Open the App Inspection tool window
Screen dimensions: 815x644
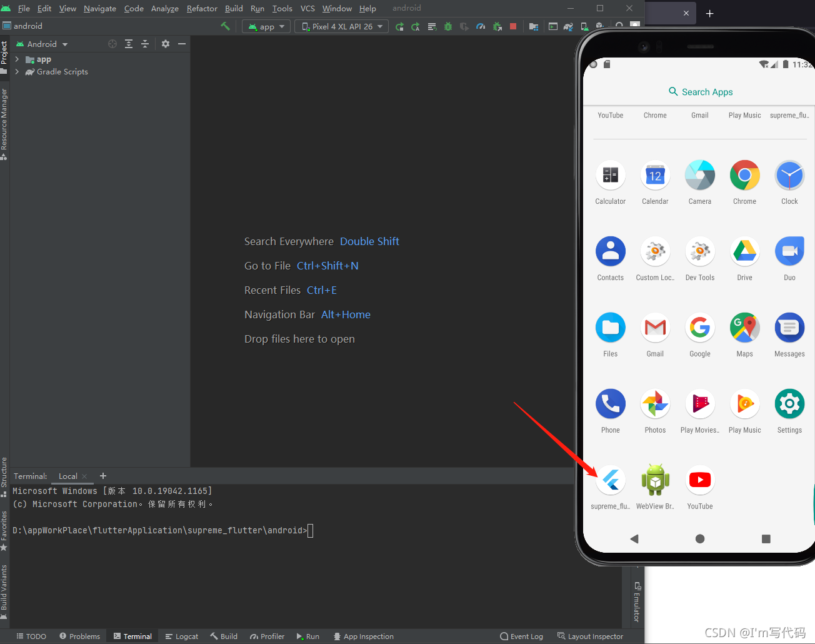point(363,636)
